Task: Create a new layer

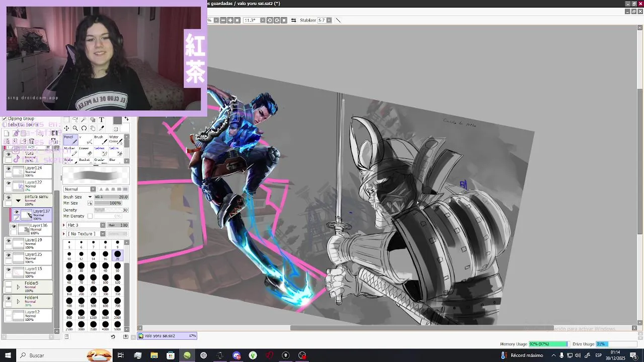Action: pos(7,133)
